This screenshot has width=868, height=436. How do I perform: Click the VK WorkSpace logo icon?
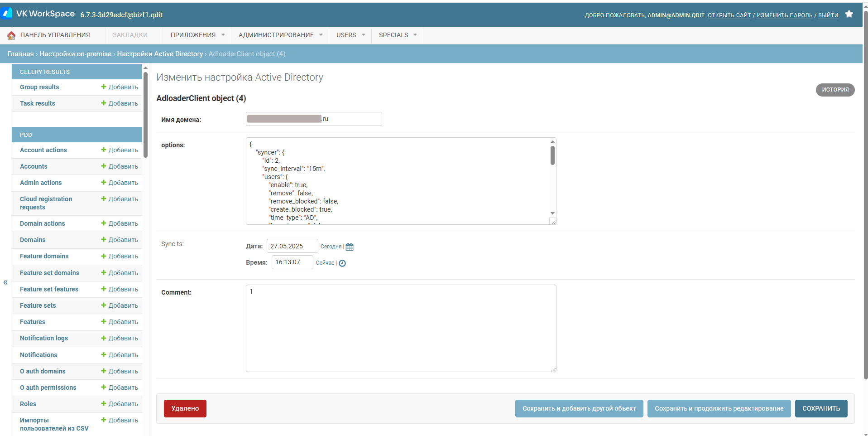[7, 14]
